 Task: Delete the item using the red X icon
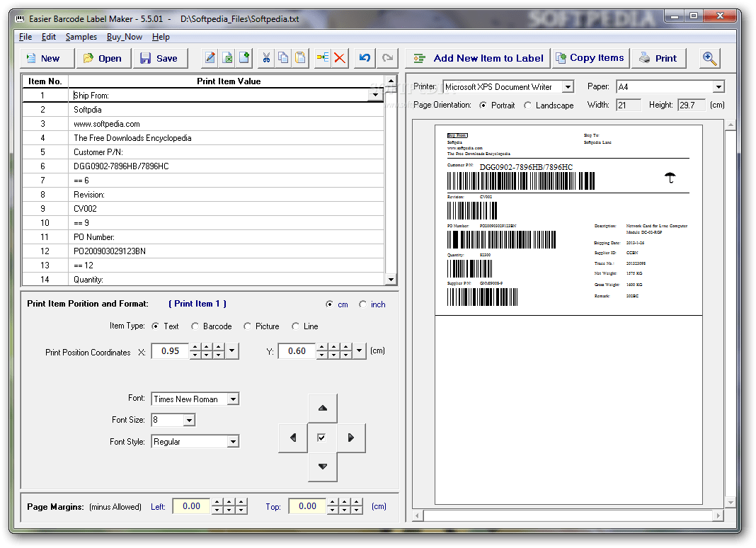coord(339,57)
